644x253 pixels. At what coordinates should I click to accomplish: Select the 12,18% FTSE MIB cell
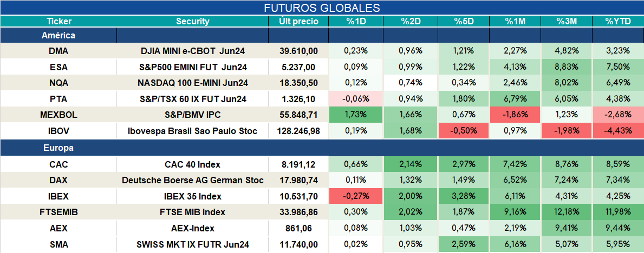(x=567, y=212)
